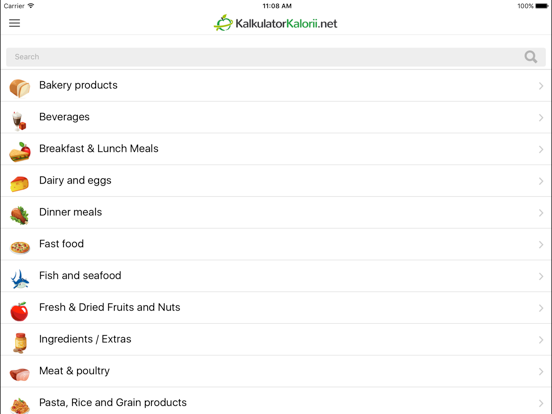Tap the sandwich Breakfast & Lunch icon
The image size is (552, 414).
pyautogui.click(x=20, y=152)
